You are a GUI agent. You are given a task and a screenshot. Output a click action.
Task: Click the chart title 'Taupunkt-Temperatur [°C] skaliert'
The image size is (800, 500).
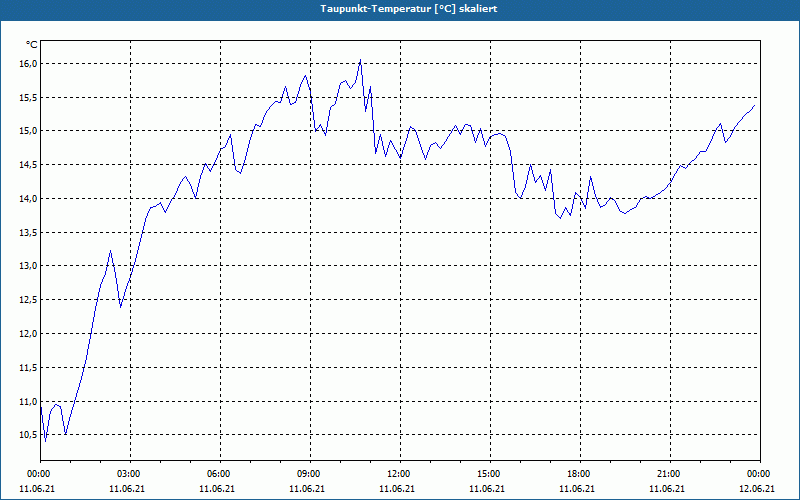(x=409, y=9)
